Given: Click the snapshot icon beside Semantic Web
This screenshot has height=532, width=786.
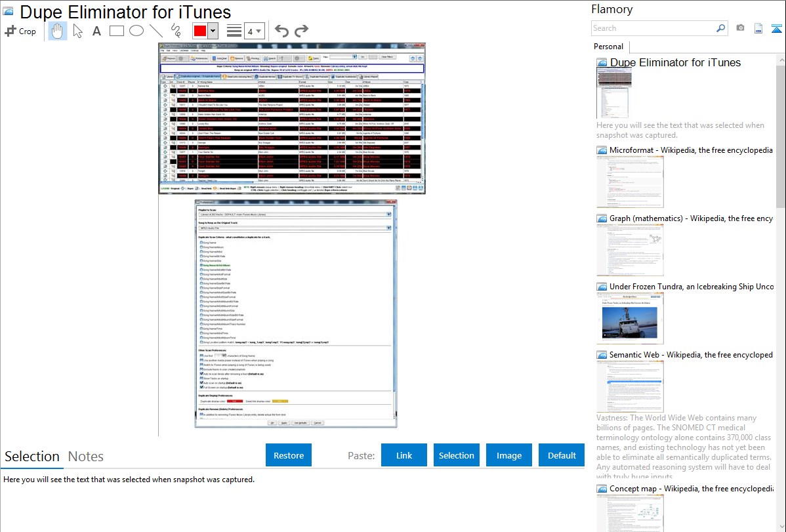Looking at the screenshot, I should pos(602,355).
